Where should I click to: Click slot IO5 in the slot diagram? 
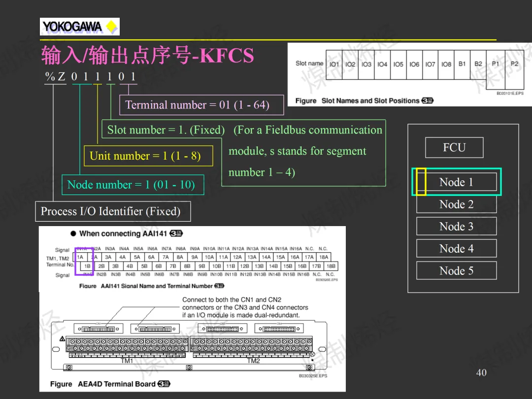coord(398,65)
